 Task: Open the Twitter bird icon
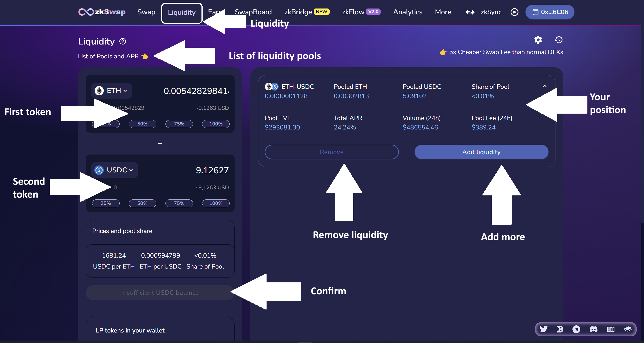(x=544, y=329)
